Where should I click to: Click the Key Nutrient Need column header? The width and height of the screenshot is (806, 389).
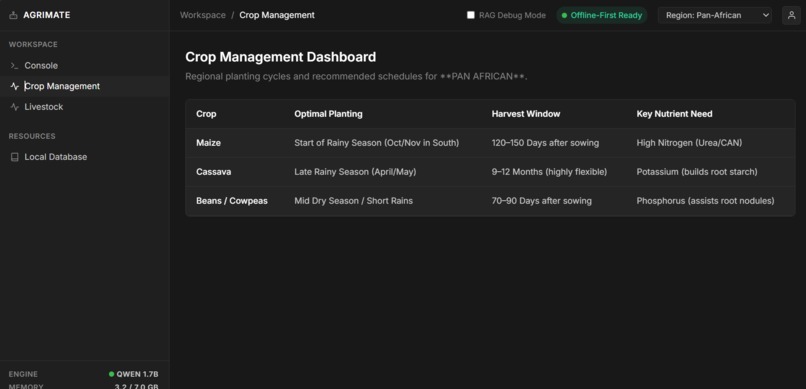pos(674,114)
